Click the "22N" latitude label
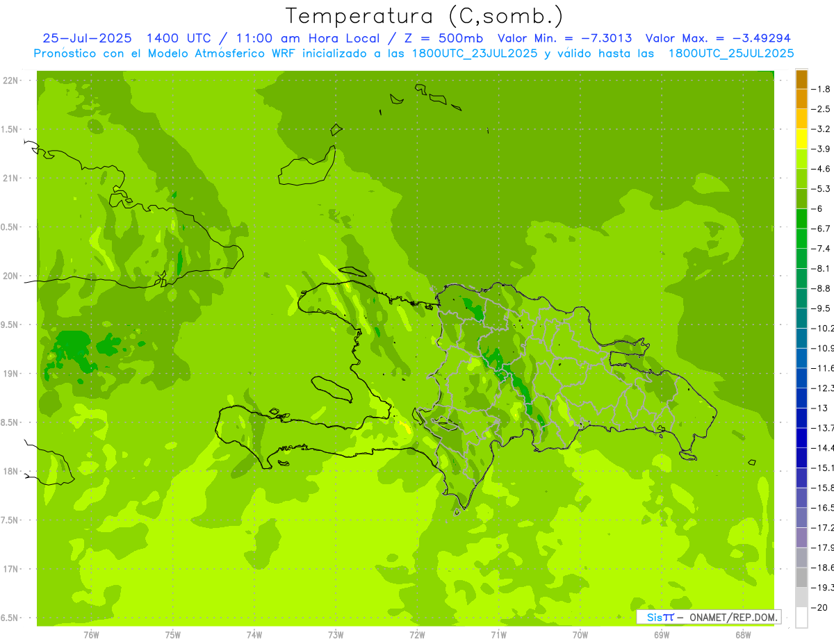The image size is (834, 644). pyautogui.click(x=11, y=81)
